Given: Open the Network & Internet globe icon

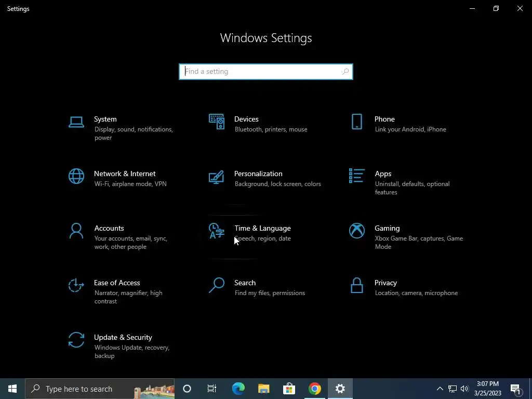Looking at the screenshot, I should (x=76, y=177).
